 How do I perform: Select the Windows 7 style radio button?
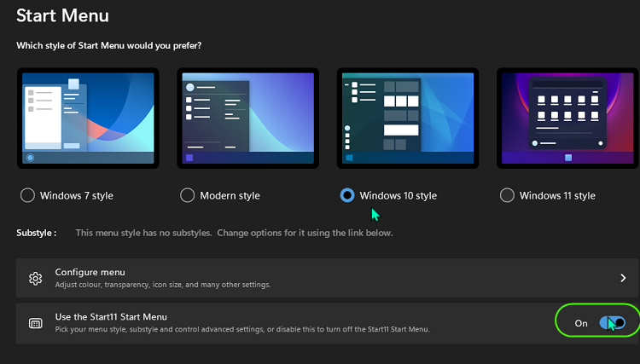pyautogui.click(x=27, y=195)
